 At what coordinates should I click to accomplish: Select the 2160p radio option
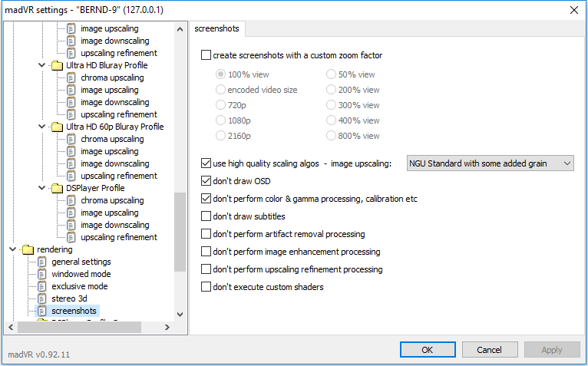220,135
